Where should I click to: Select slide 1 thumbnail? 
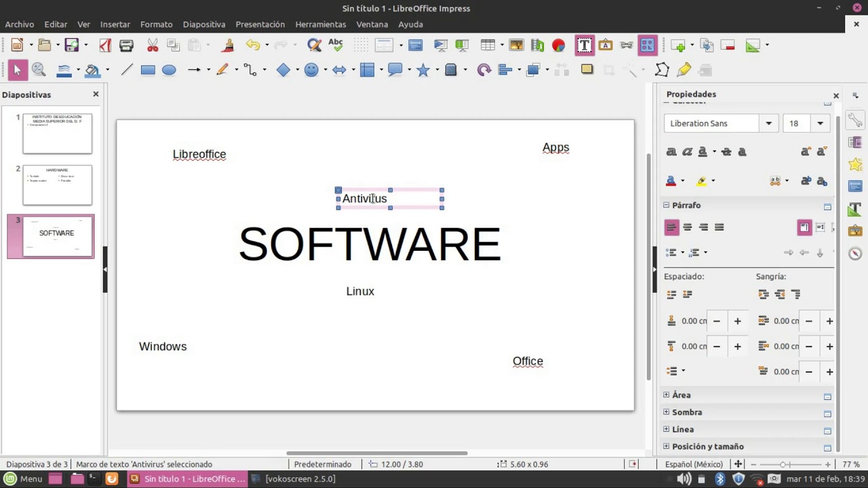pos(57,134)
